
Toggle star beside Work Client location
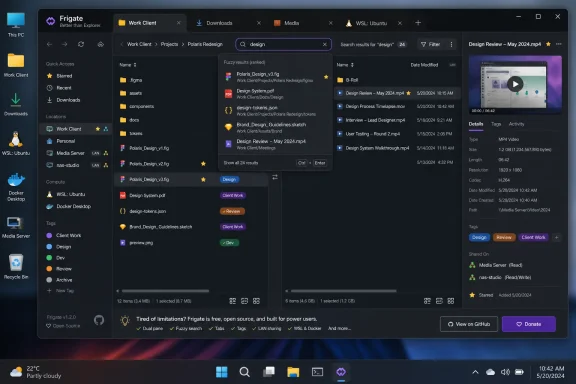98,129
